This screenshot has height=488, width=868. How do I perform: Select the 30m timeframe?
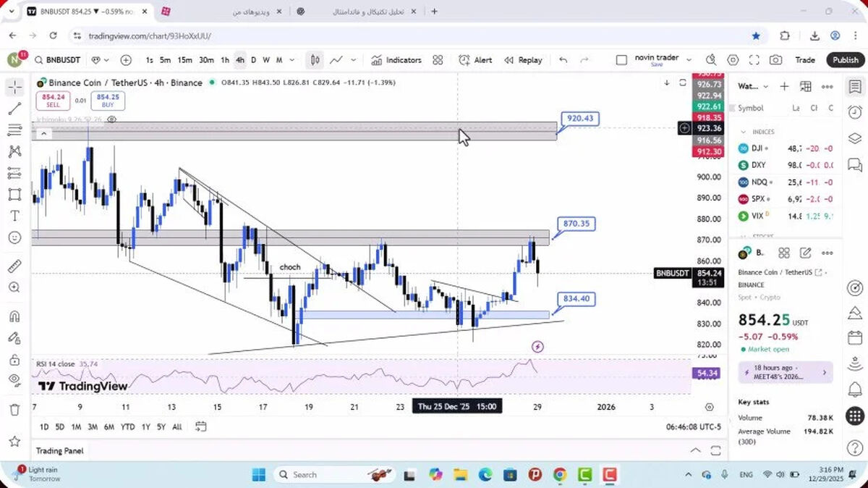tap(206, 60)
